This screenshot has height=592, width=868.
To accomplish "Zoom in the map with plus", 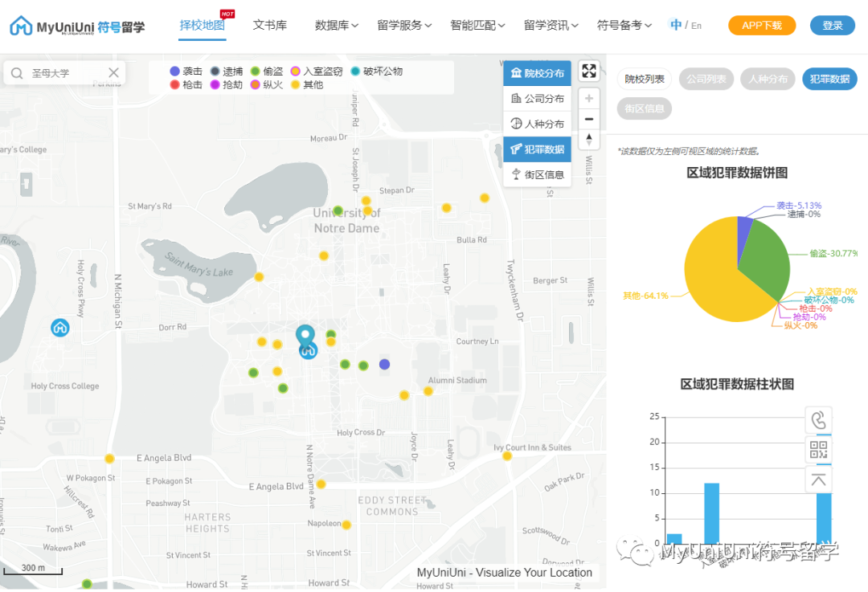I will pos(589,99).
